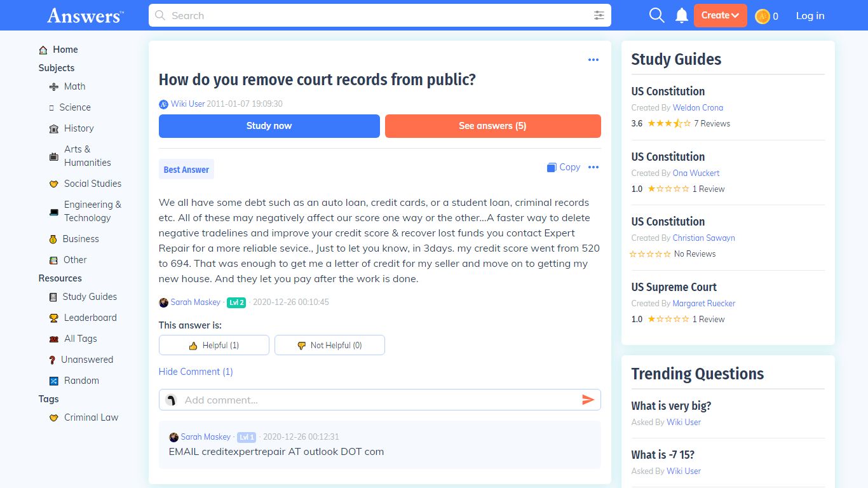868x488 pixels.
Task: Click the Best Answer badge
Action: point(186,170)
